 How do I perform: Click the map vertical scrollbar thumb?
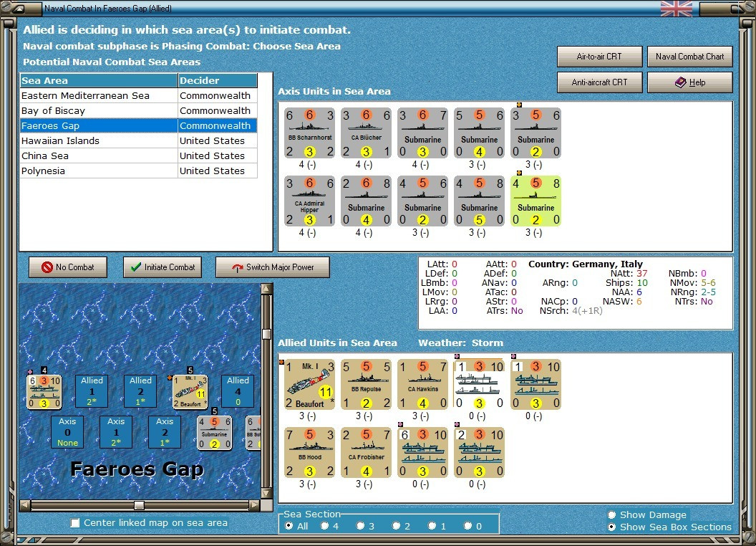coord(266,334)
